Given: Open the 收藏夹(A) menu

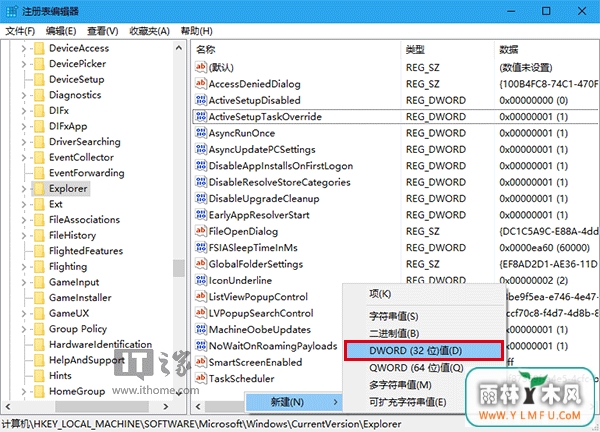Looking at the screenshot, I should 149,31.
